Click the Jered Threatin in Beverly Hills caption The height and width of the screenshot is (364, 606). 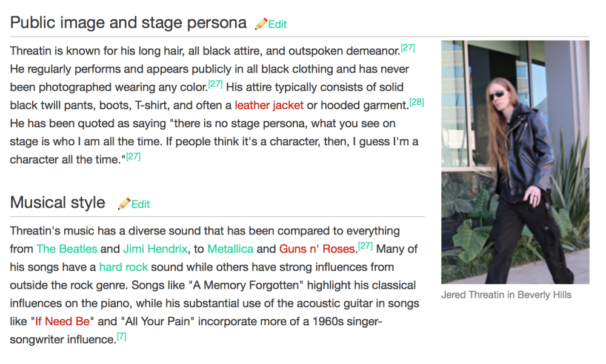506,295
